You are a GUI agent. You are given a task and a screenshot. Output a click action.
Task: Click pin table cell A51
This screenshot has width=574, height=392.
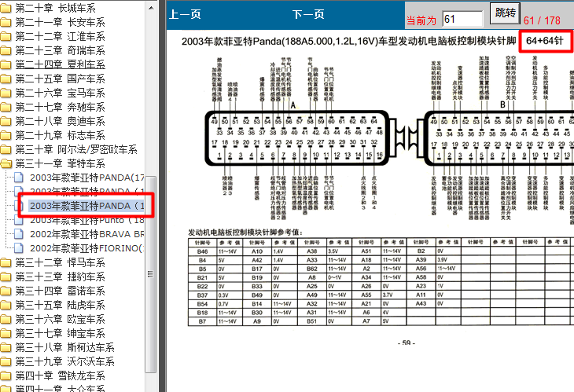click(366, 251)
